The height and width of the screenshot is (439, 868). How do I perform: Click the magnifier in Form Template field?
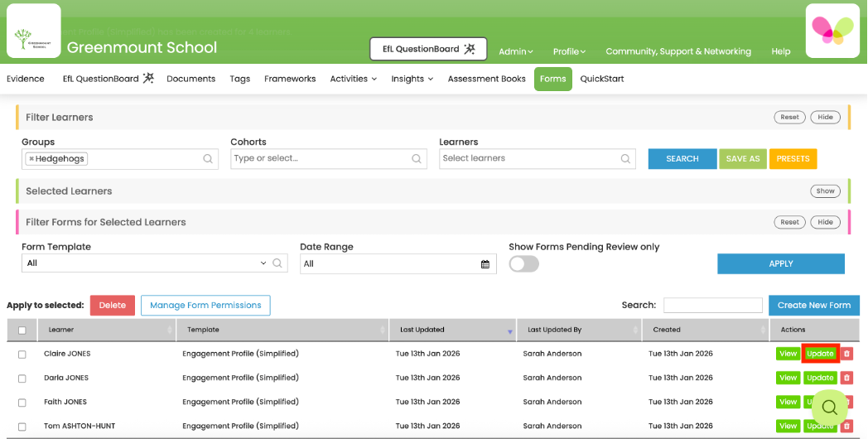coord(277,263)
